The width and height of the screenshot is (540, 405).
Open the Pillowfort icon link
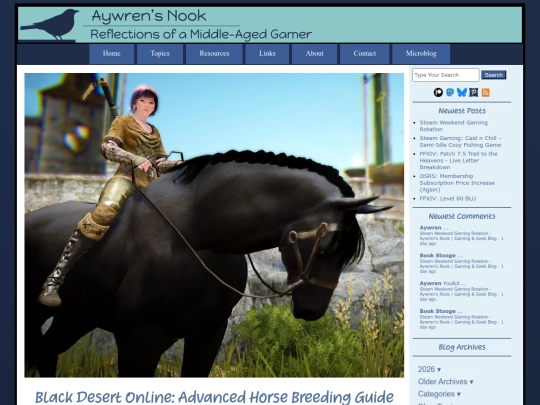click(x=474, y=92)
